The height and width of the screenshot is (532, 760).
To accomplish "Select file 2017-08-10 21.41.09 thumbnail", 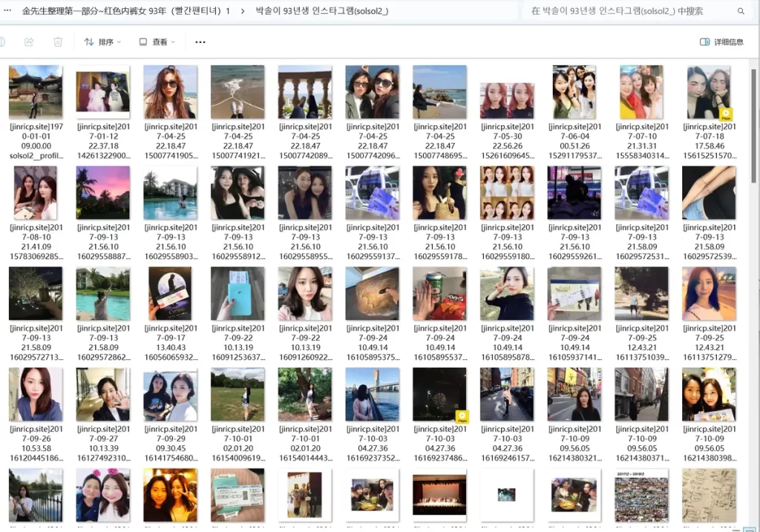I will (36, 193).
